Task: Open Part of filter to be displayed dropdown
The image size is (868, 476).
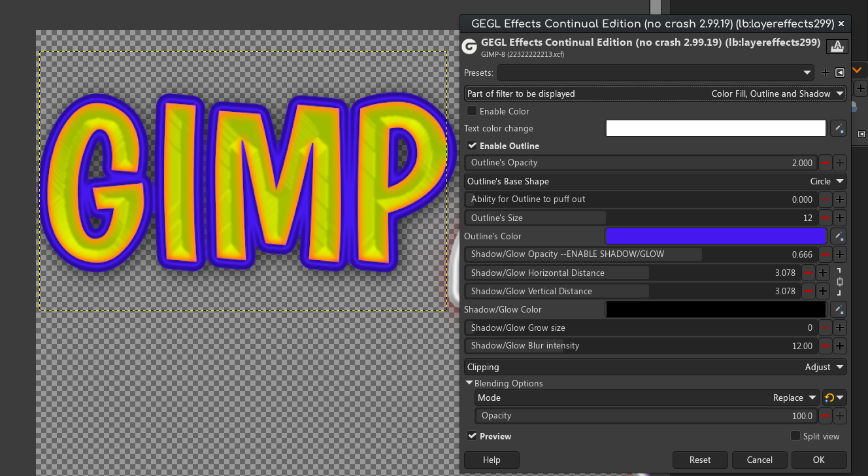Action: (x=656, y=93)
